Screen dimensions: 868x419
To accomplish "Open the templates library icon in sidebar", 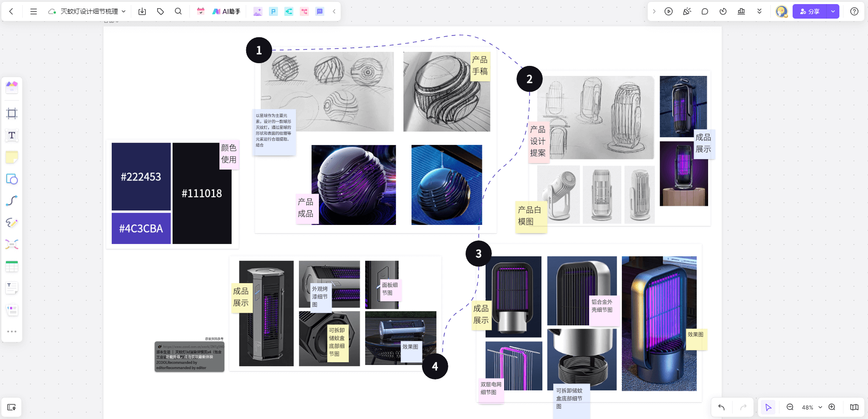I will (x=12, y=87).
